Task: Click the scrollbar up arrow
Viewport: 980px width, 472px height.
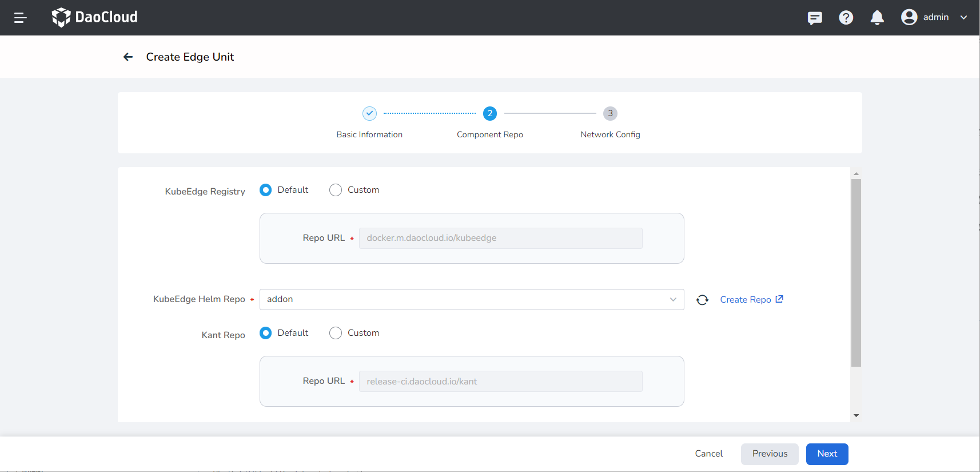Action: click(856, 173)
